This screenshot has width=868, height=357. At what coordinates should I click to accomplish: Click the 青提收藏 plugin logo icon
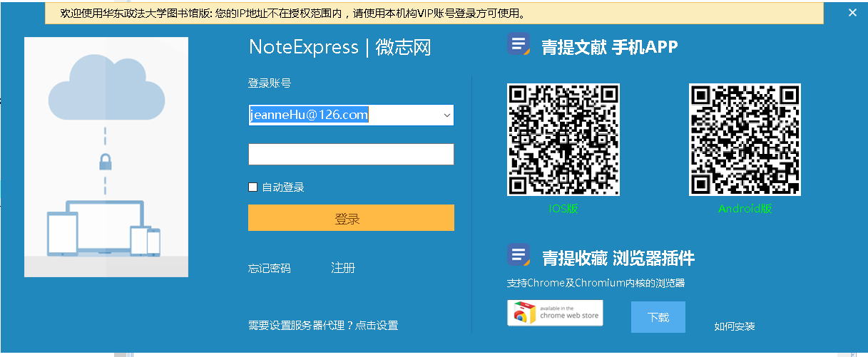[519, 255]
